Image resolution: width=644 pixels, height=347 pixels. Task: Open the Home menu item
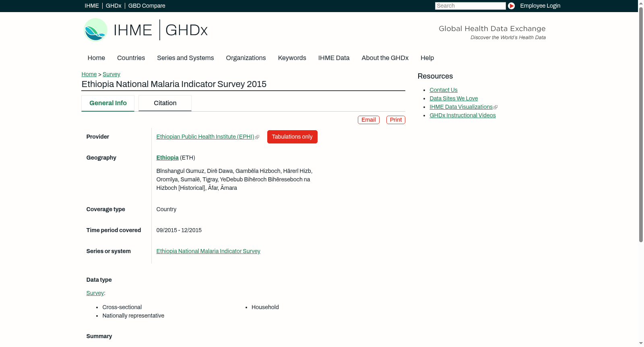pos(96,58)
